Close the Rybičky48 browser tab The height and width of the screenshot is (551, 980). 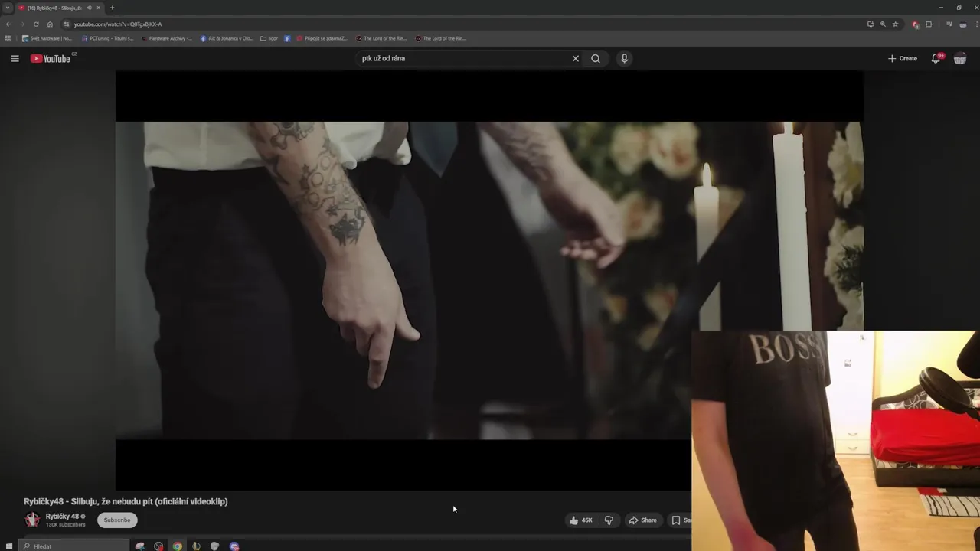(x=98, y=8)
